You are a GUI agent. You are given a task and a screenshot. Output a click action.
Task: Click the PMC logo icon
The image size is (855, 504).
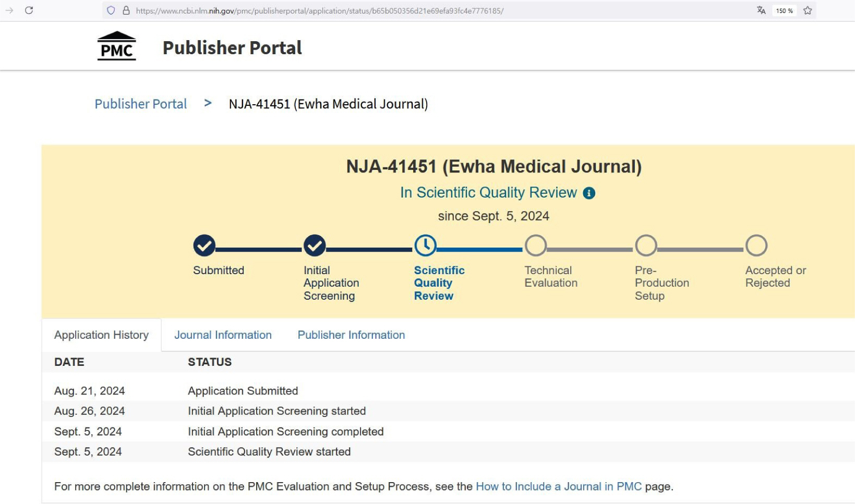tap(117, 46)
